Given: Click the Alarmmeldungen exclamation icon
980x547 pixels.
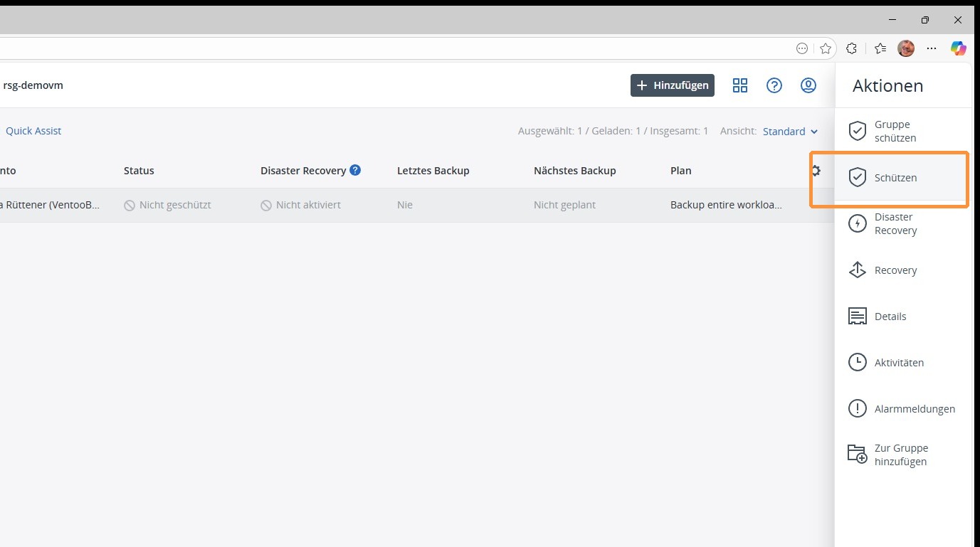Looking at the screenshot, I should click(x=858, y=409).
